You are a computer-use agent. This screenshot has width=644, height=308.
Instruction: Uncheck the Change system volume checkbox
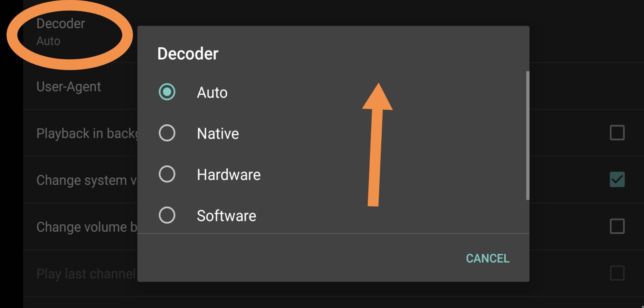617,179
